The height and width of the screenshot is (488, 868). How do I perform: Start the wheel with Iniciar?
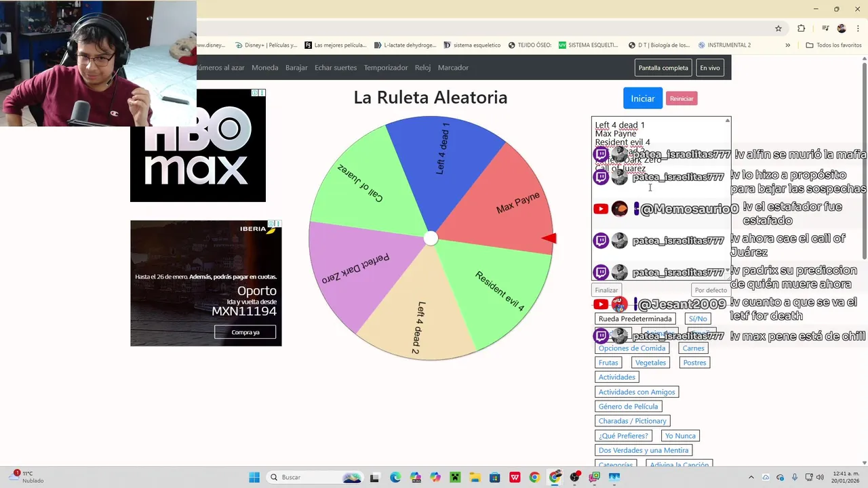pyautogui.click(x=643, y=98)
